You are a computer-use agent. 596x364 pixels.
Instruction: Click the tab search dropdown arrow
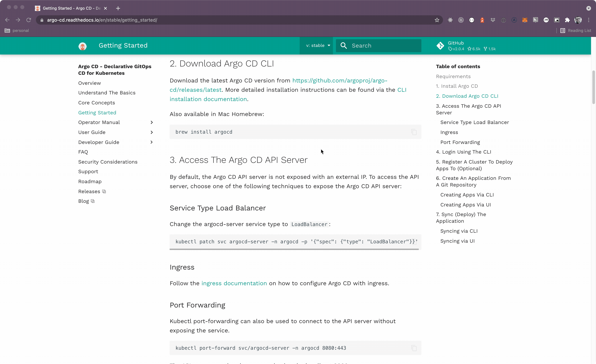tap(589, 8)
